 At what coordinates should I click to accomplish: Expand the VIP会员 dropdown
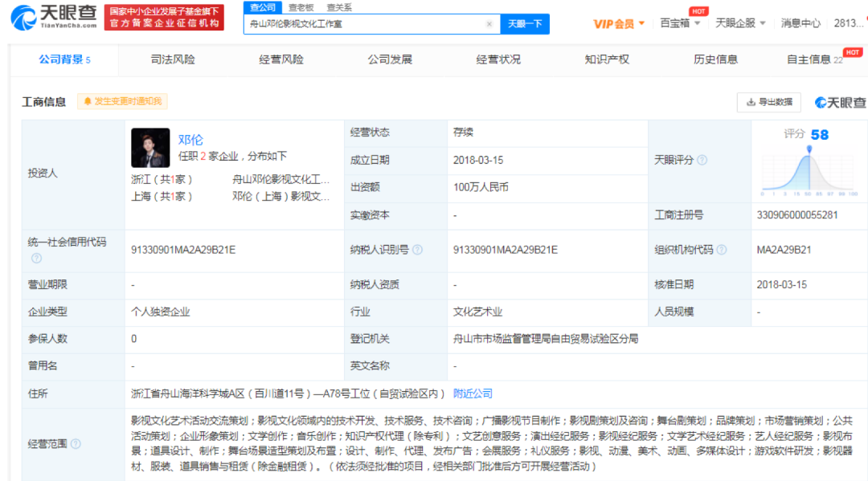click(619, 24)
